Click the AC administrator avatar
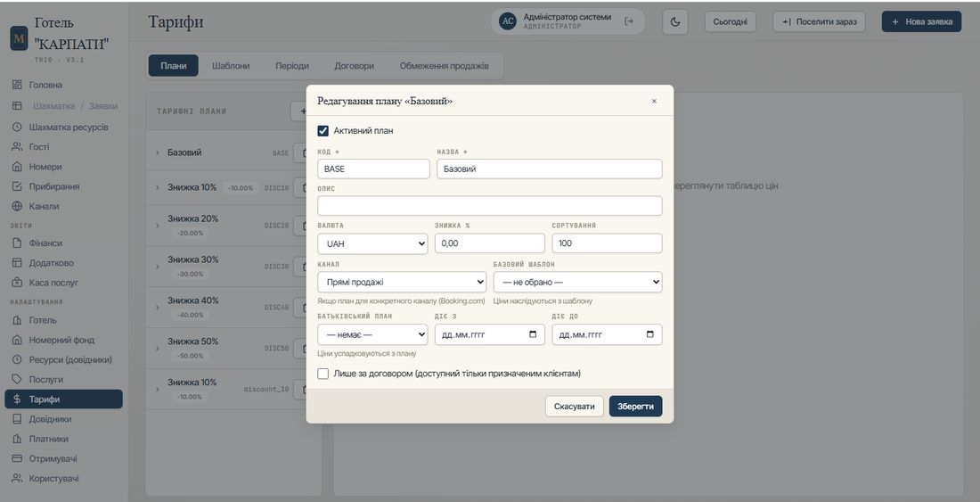Viewport: 980px width, 502px height. (508, 21)
